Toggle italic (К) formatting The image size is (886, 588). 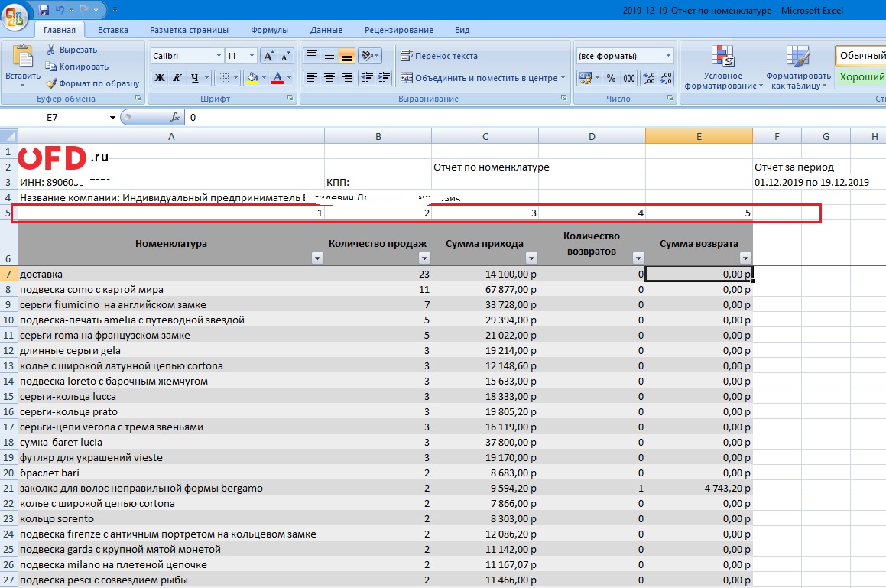177,78
